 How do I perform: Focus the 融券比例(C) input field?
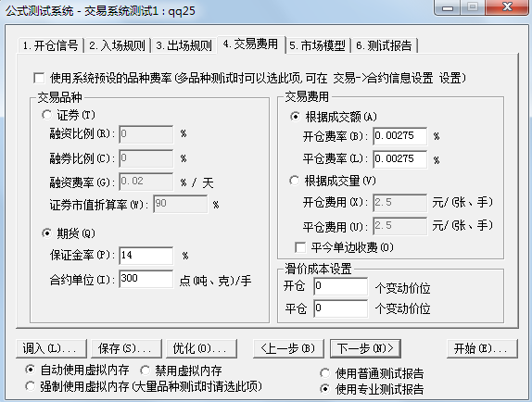coord(146,158)
